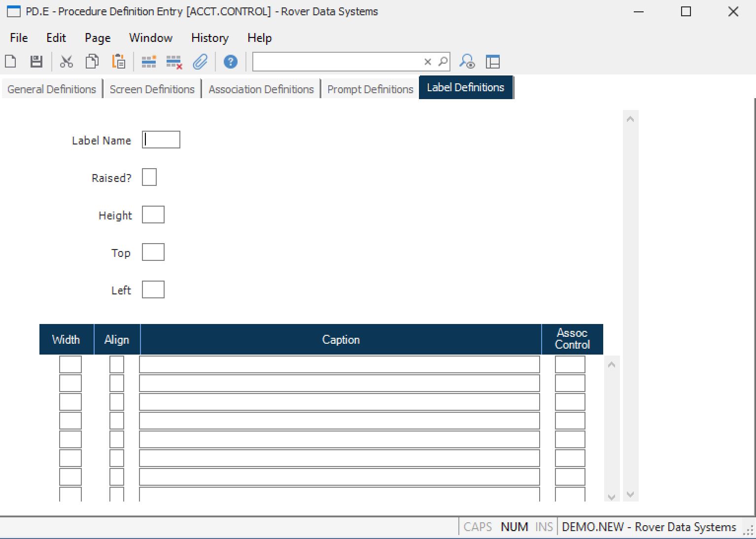This screenshot has width=756, height=539.
Task: Clear the toolbar search box with X
Action: click(x=427, y=62)
